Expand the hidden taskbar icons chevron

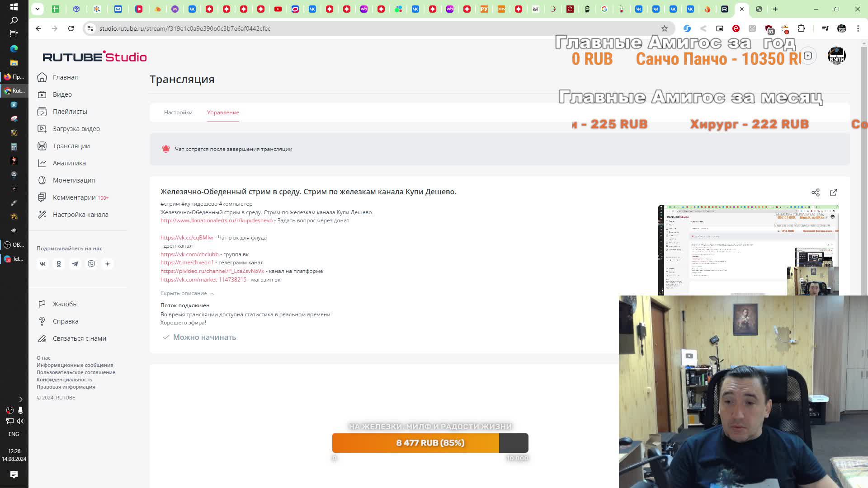20,399
